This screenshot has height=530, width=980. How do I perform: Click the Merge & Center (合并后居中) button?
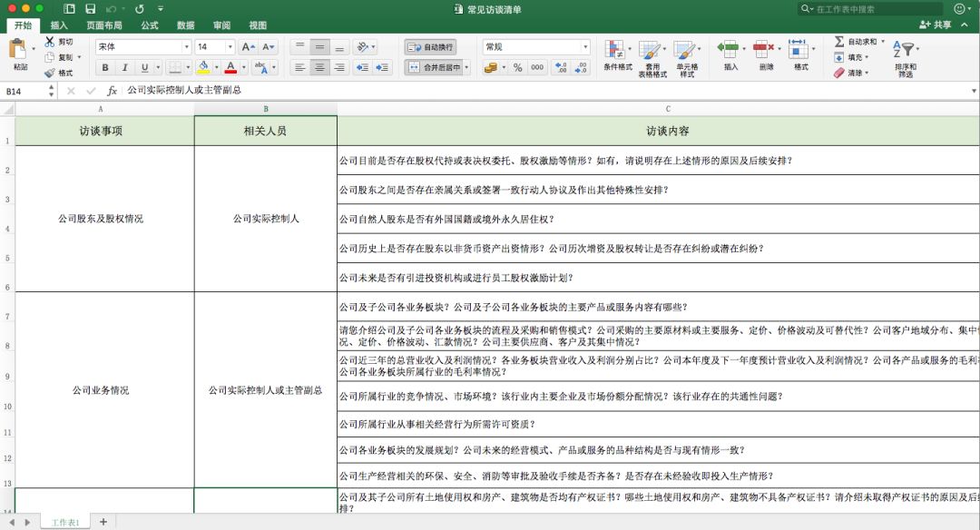click(x=435, y=67)
